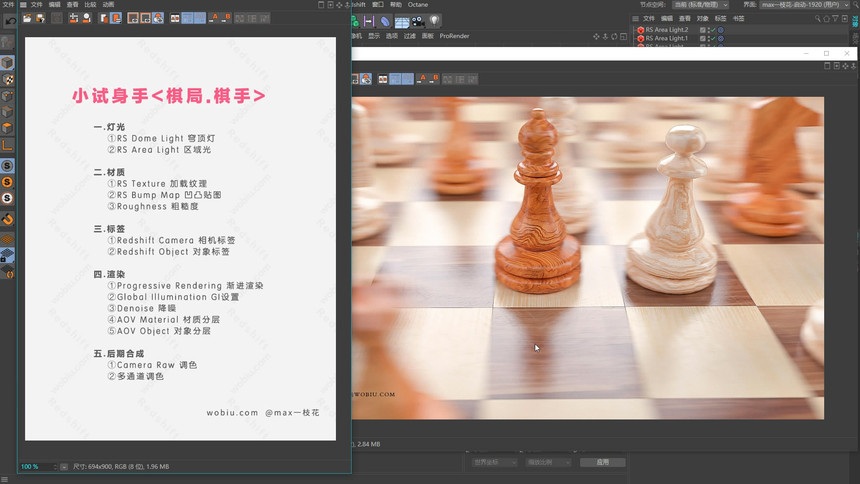This screenshot has height=484, width=860.
Task: Click Redshift tag on RS Area Light.2
Action: pyautogui.click(x=721, y=30)
